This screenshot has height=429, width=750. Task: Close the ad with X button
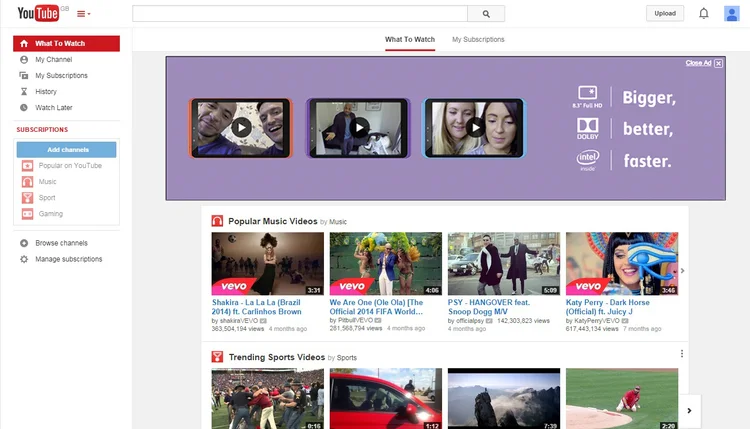(718, 63)
